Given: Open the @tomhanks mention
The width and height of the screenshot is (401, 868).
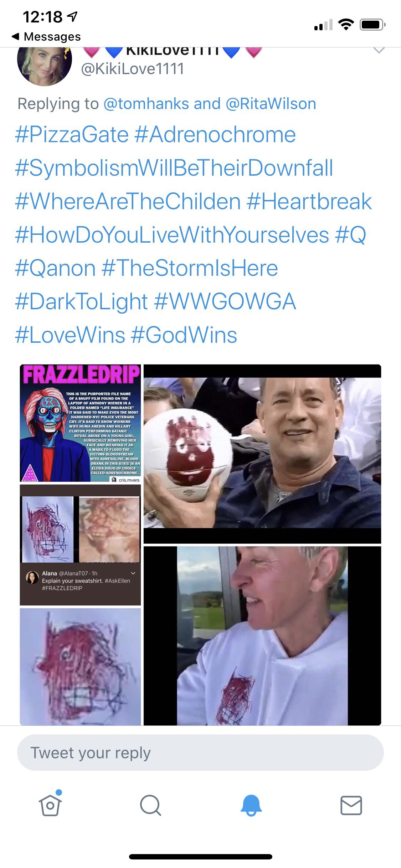Looking at the screenshot, I should (x=146, y=104).
